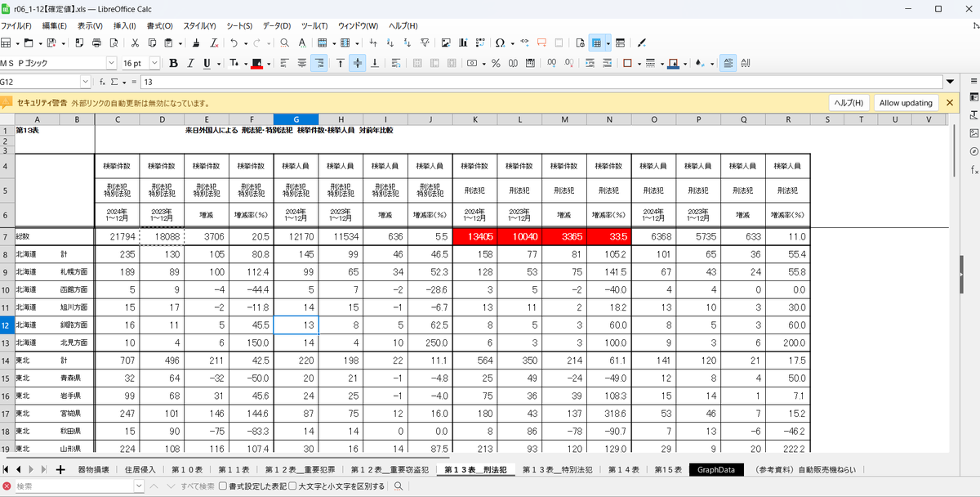Click the Sum sigma icon in formula bar
Viewport: 980px width, 497px height.
click(114, 82)
